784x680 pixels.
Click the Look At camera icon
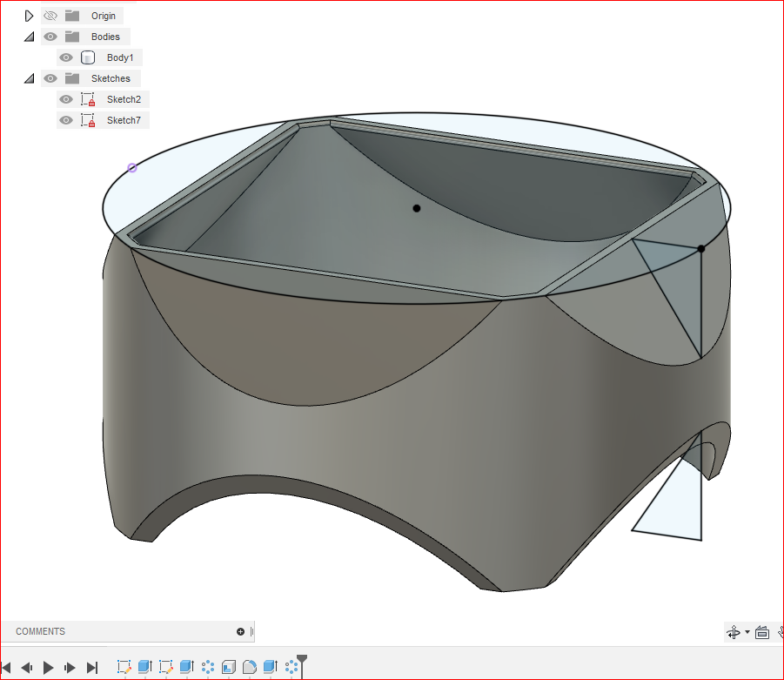[762, 633]
